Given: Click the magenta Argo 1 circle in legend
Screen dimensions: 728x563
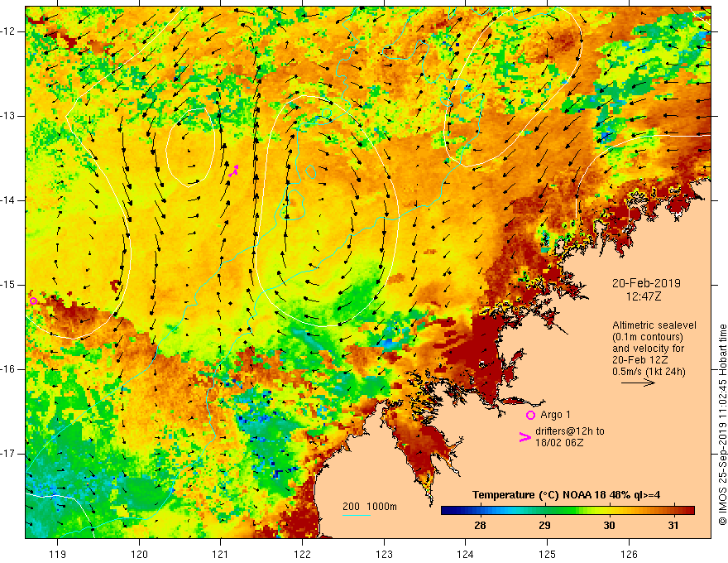Looking at the screenshot, I should pos(530,416).
